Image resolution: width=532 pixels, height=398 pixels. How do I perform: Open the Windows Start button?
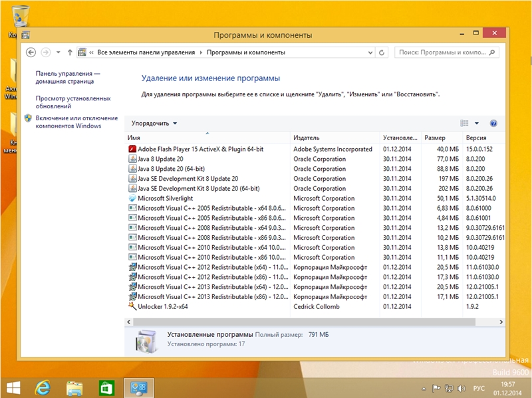tap(13, 388)
